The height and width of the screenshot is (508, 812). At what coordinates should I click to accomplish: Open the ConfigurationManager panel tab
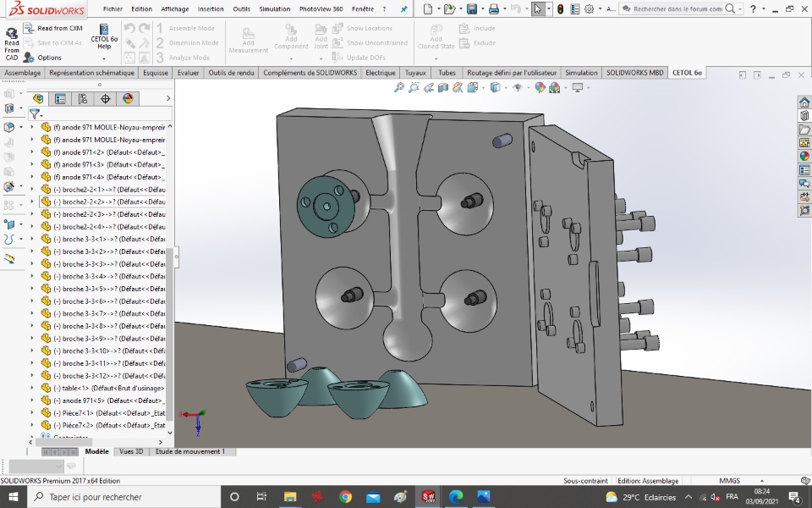pos(83,98)
